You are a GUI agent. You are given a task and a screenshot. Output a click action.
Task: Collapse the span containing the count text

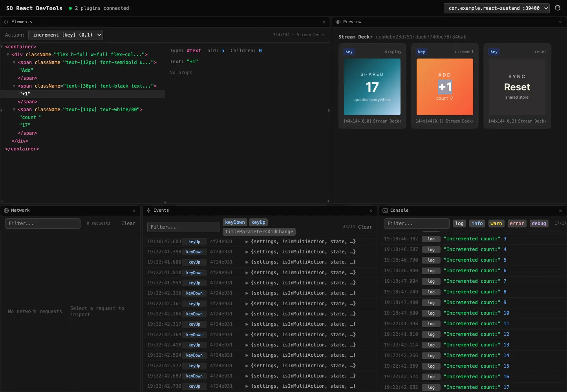click(14, 110)
